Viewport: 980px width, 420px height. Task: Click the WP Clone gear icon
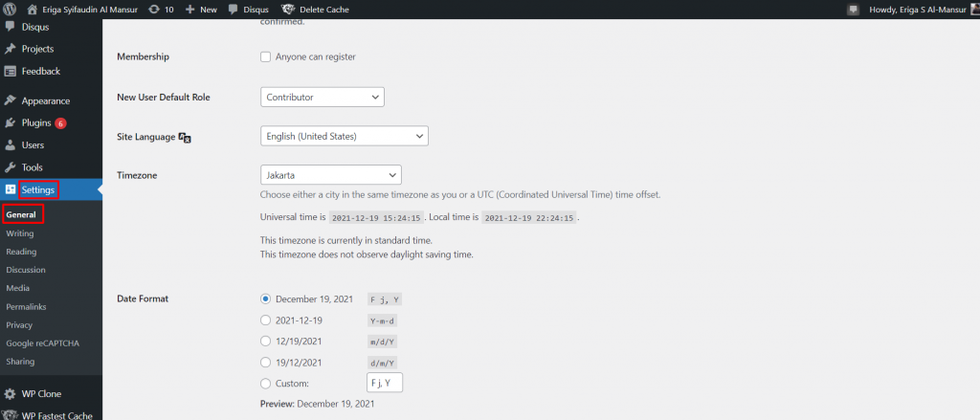(11, 393)
